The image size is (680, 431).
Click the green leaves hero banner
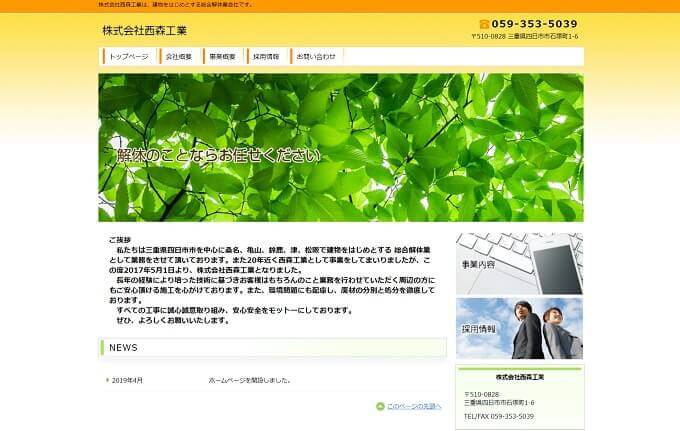click(x=340, y=147)
